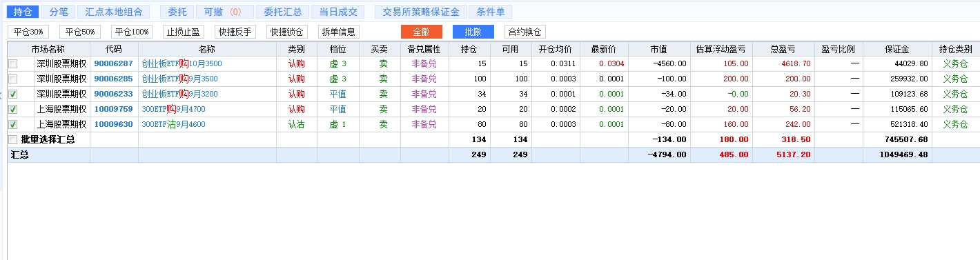Click the market value -4560.00
This screenshot has height=260, width=980.
coord(670,63)
